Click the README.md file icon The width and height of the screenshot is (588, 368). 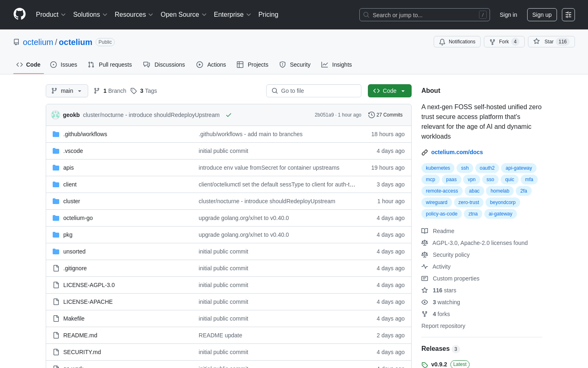(x=56, y=335)
